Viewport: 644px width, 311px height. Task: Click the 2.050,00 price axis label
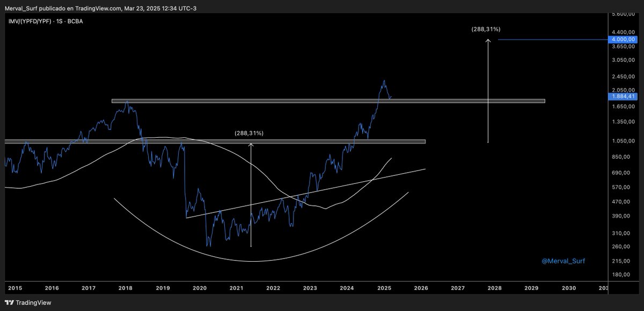click(x=623, y=90)
